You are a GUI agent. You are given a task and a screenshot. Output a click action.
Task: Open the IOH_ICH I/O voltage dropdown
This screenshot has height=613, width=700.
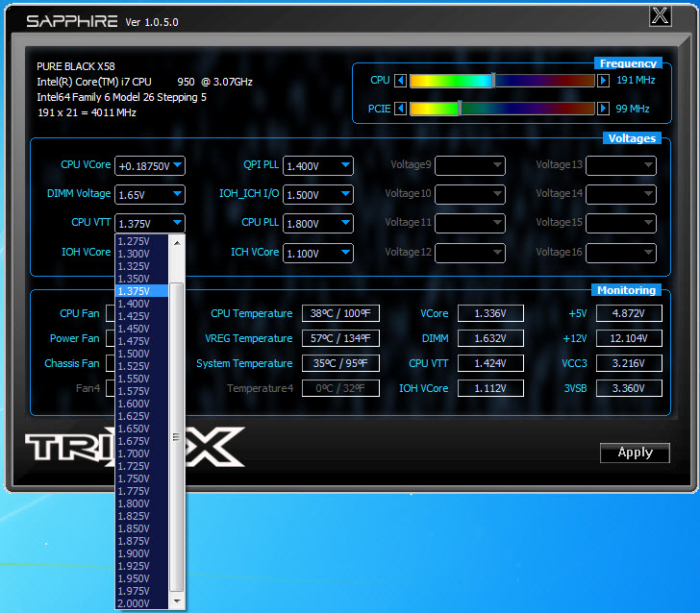(318, 195)
